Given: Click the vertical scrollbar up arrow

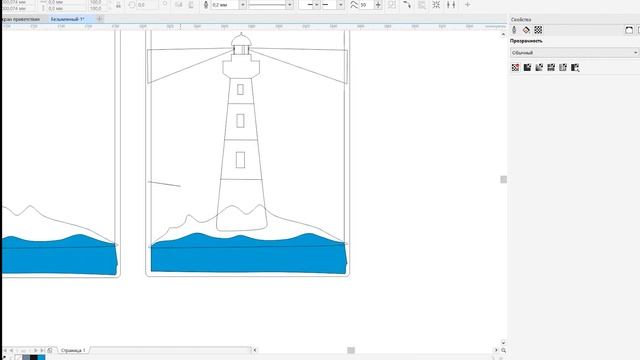Looking at the screenshot, I should click(503, 35).
